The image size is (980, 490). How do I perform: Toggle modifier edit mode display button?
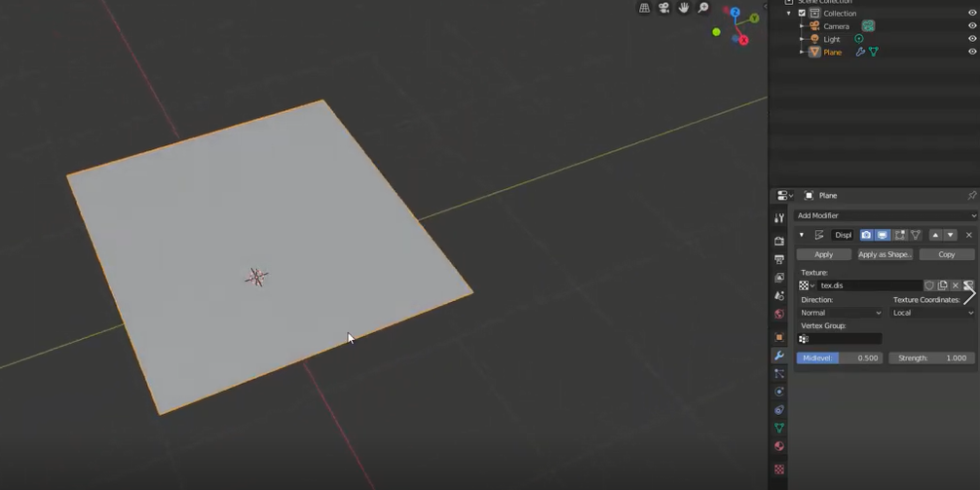pyautogui.click(x=899, y=235)
